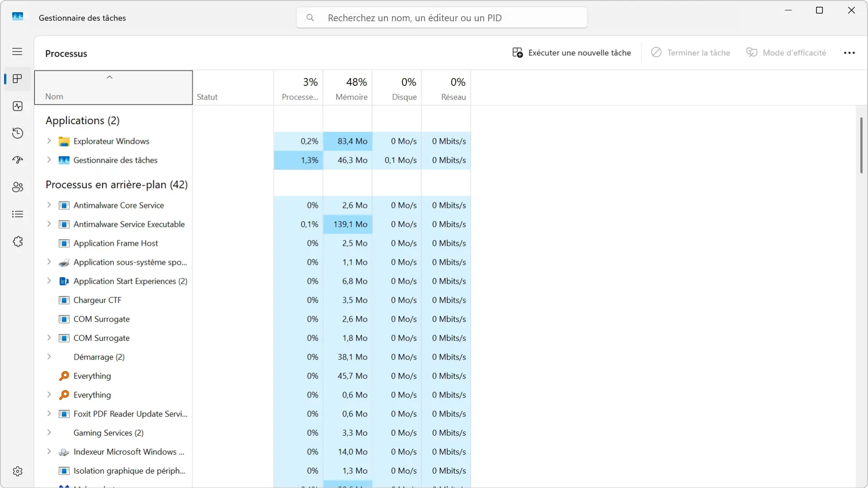The height and width of the screenshot is (488, 868).
Task: Open Settings gear at sidebar bottom
Action: click(18, 471)
